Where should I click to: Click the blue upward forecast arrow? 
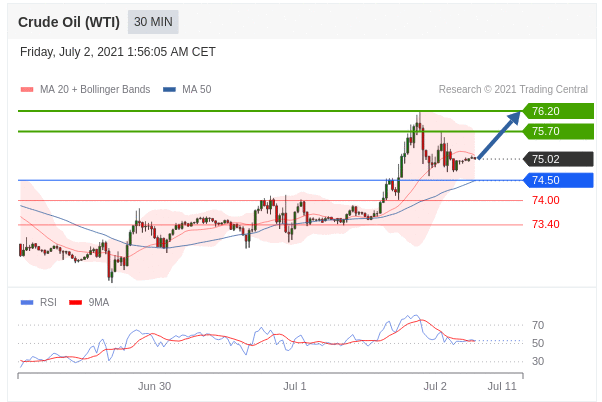pos(500,134)
